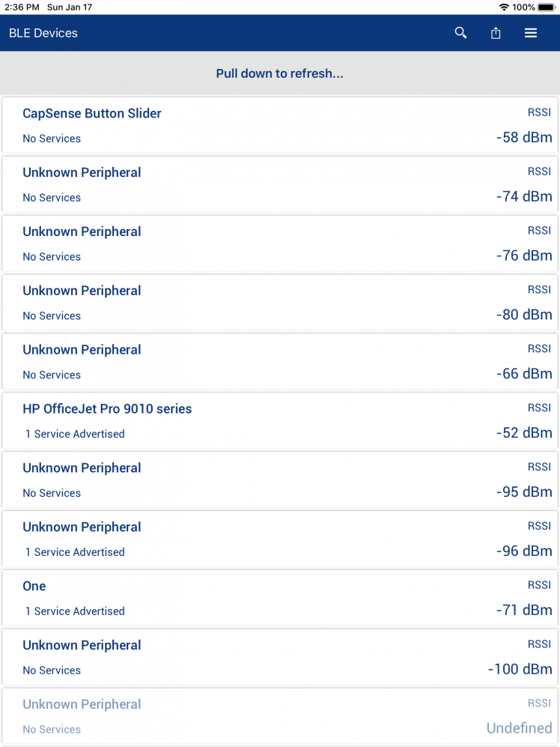
Task: Select the CapSense Button Slider device
Action: coord(280,125)
